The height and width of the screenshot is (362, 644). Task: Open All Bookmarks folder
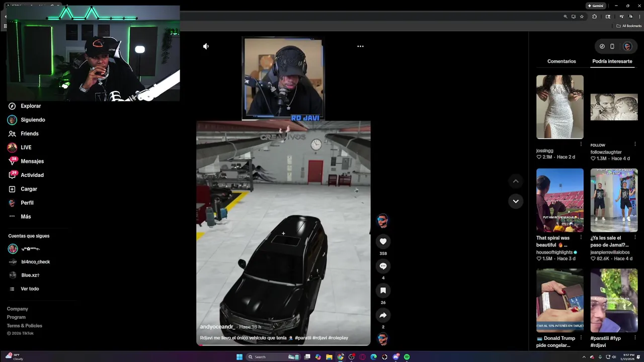(629, 26)
